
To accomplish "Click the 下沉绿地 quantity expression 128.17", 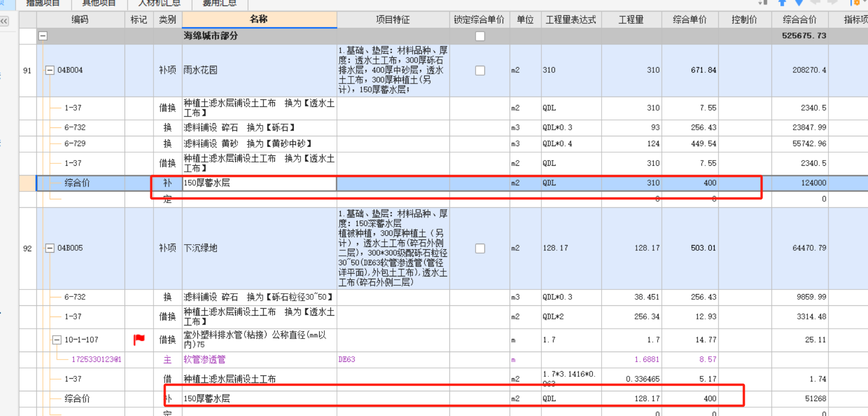I will click(x=555, y=248).
